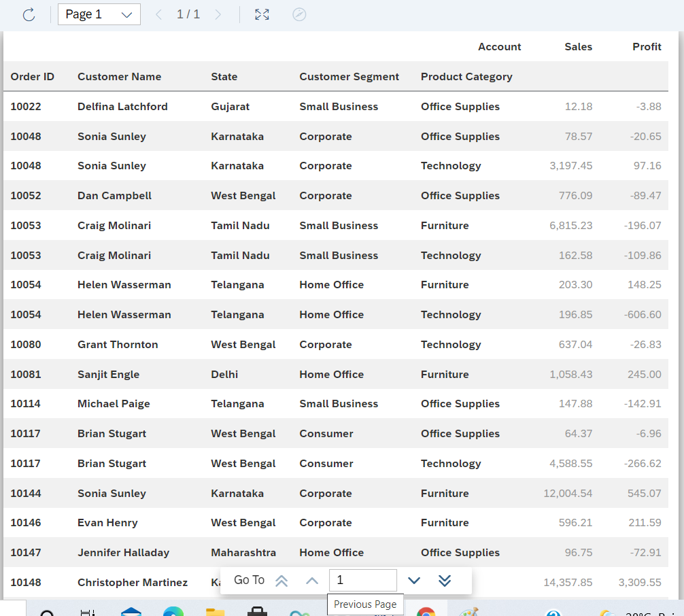This screenshot has height=616, width=684.
Task: Select the State column header
Action: click(x=224, y=77)
